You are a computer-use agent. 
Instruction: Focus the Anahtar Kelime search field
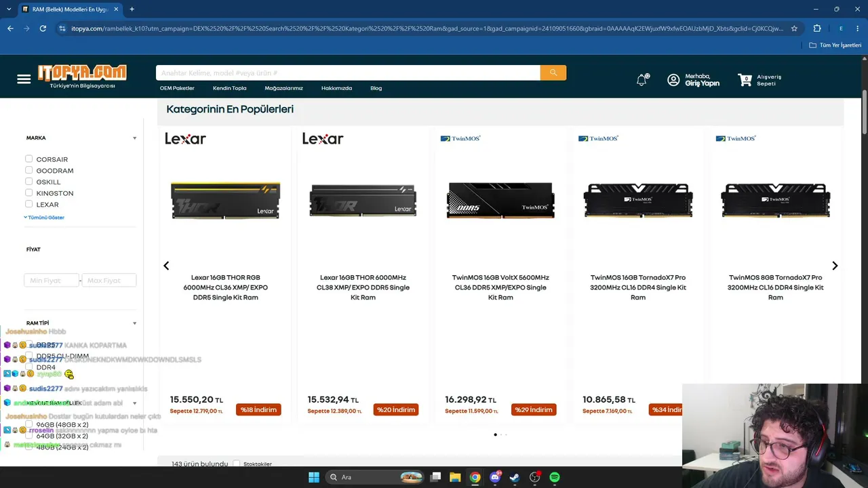click(348, 73)
